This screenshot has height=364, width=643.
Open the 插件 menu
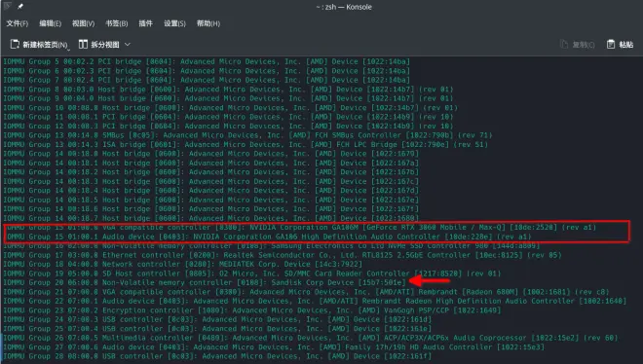click(145, 23)
